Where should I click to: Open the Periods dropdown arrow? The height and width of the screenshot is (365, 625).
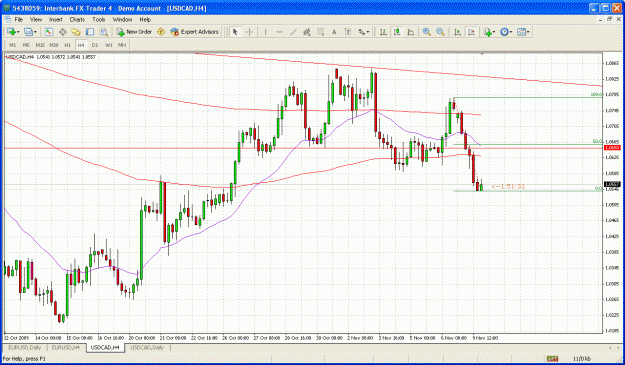511,32
